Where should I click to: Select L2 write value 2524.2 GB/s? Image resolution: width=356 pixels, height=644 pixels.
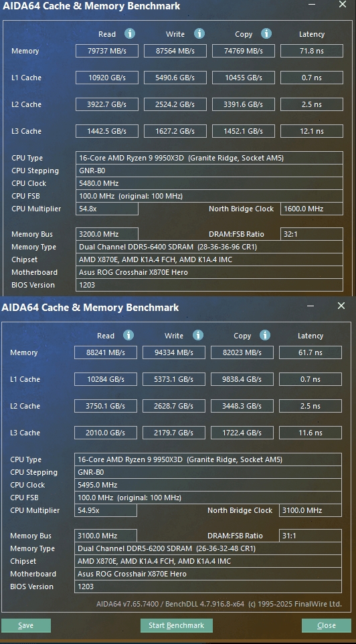click(x=175, y=104)
